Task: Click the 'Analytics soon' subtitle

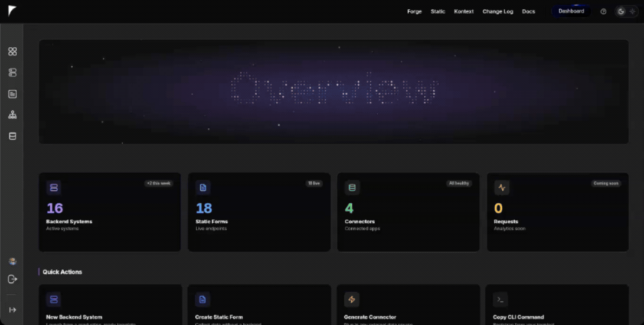Action: tap(509, 228)
